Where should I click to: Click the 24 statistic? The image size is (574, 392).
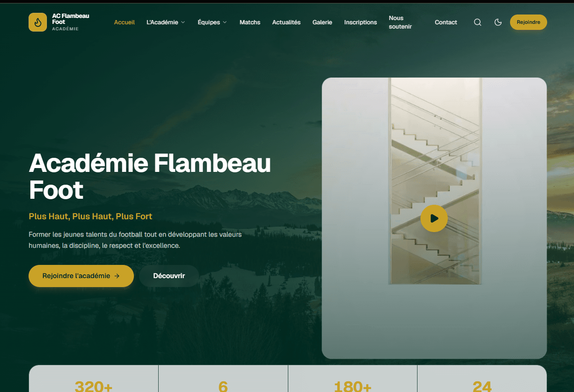[x=482, y=386]
